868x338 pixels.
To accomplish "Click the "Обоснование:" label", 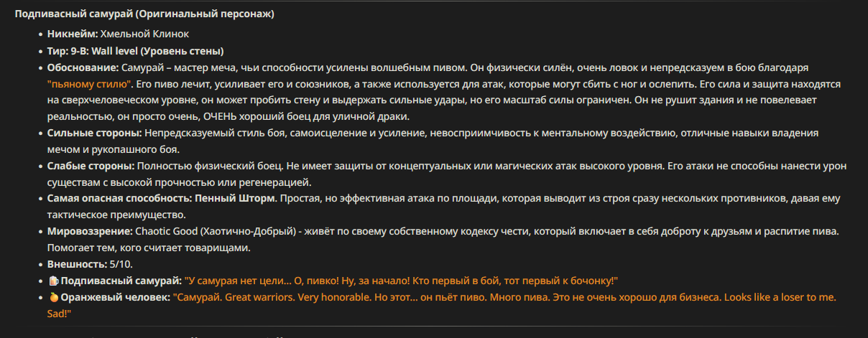I will (x=83, y=67).
